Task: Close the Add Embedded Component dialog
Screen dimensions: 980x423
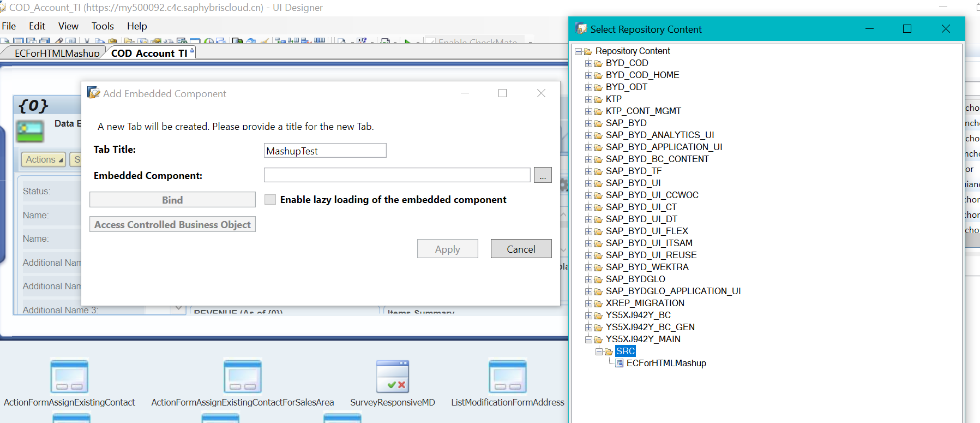Action: pos(541,93)
